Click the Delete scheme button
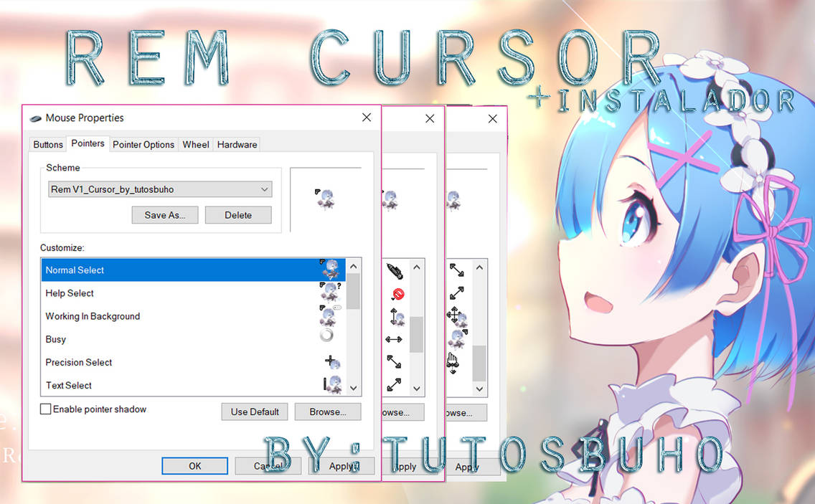 (x=238, y=215)
